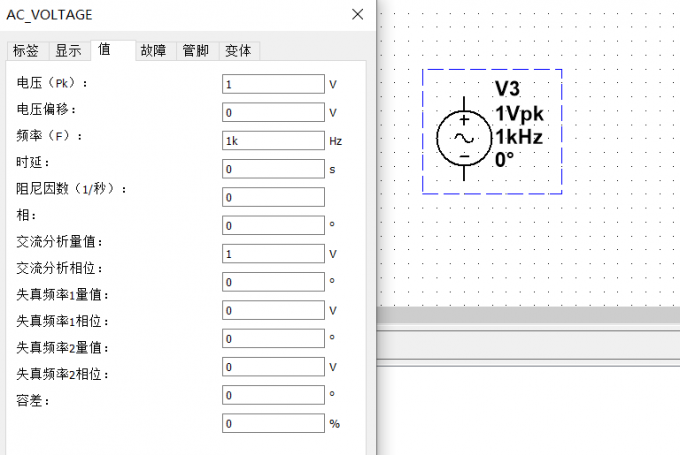Select the AC source symbol on canvas
680x455 pixels.
[464, 138]
